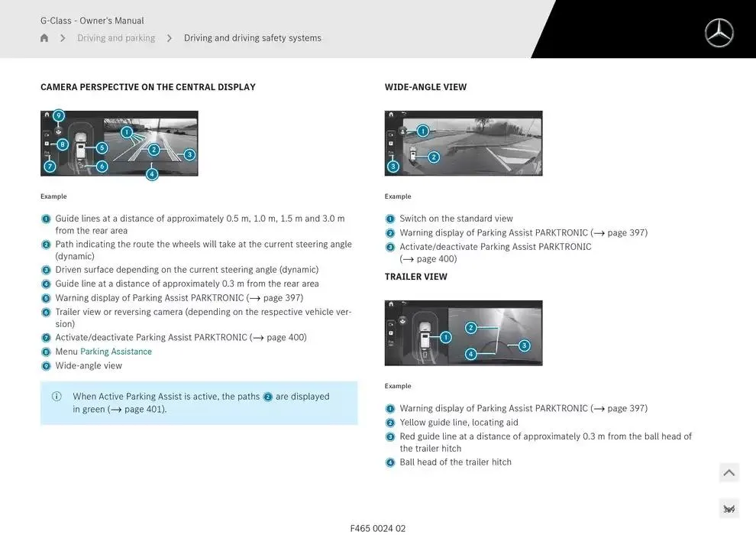Viewport: 756px width, 535px height.
Task: Click the first breadcrumb chevron after home
Action: pyautogui.click(x=63, y=38)
